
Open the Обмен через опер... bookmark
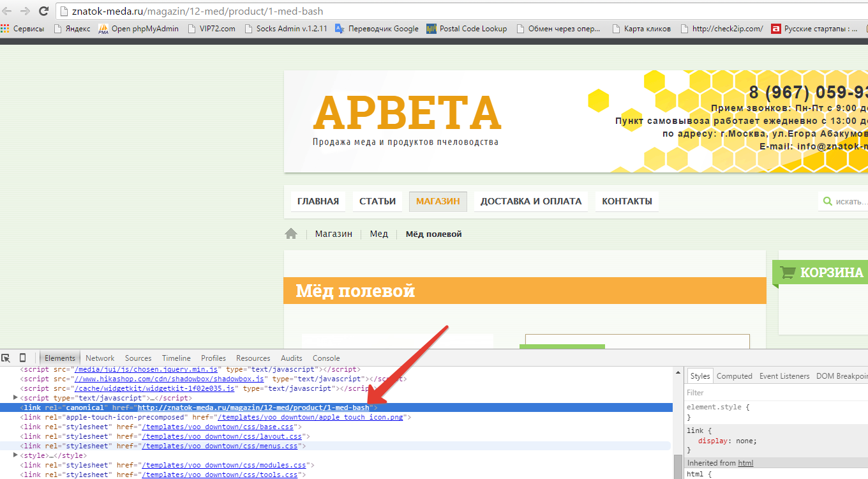tap(558, 29)
